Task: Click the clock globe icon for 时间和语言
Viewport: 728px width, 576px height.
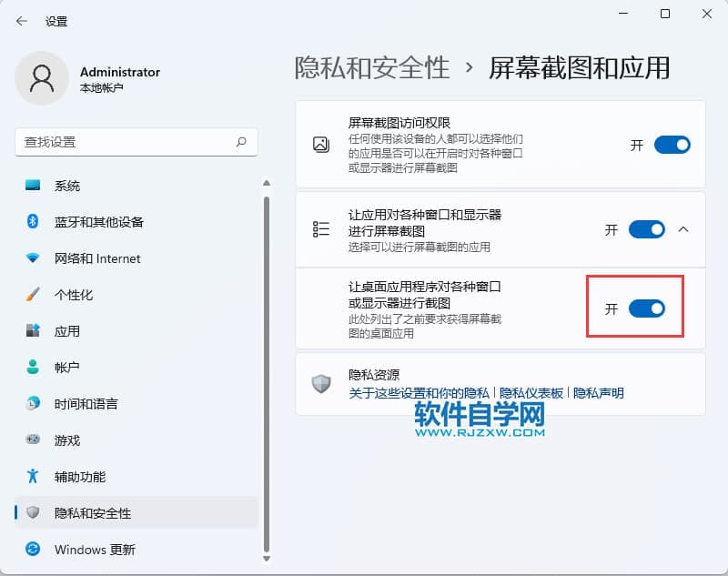Action: pyautogui.click(x=34, y=404)
